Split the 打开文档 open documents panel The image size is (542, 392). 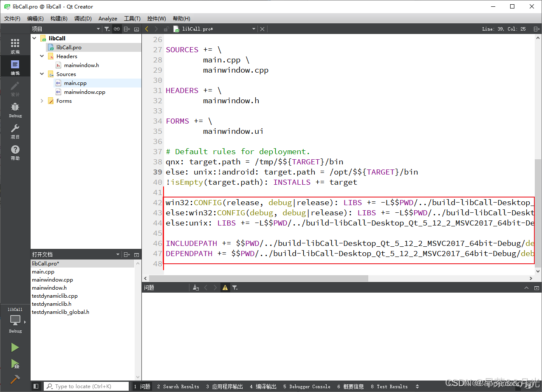click(127, 254)
